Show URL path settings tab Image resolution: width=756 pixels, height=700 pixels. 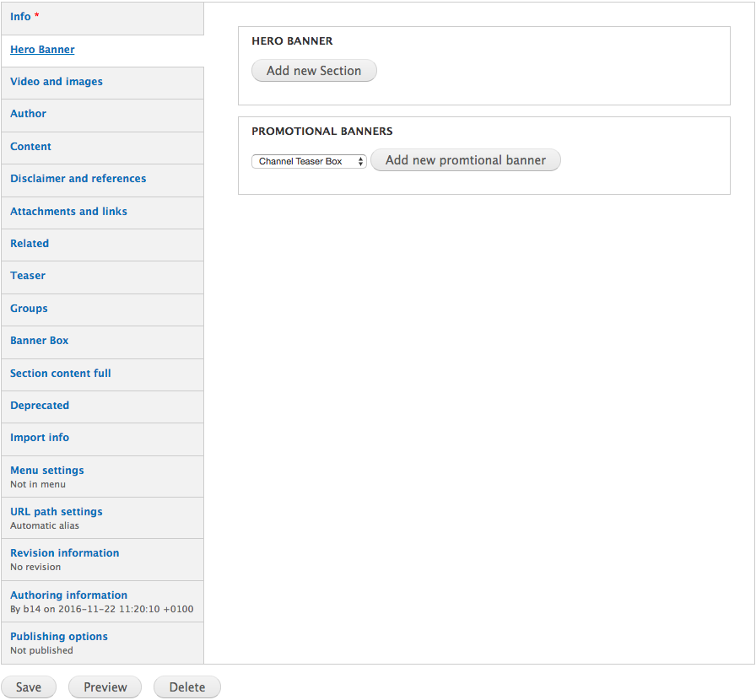click(x=57, y=512)
